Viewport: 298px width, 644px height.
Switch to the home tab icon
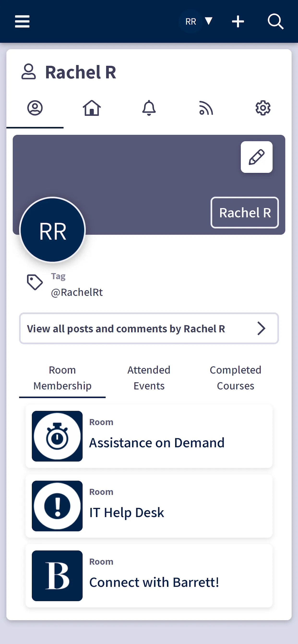click(92, 108)
